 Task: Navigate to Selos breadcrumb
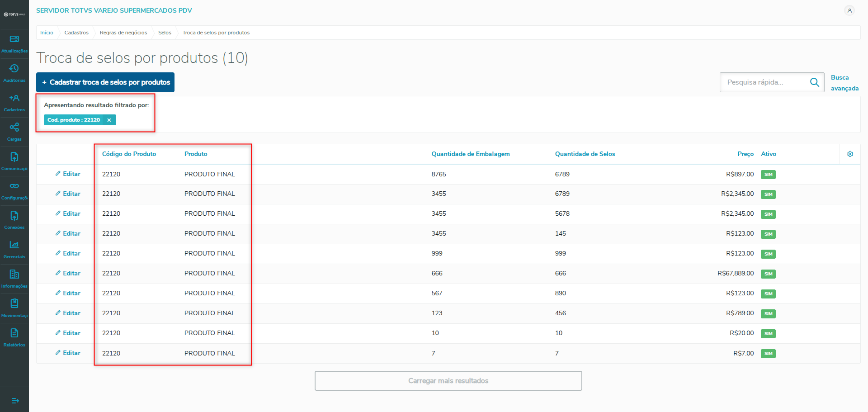coord(165,33)
